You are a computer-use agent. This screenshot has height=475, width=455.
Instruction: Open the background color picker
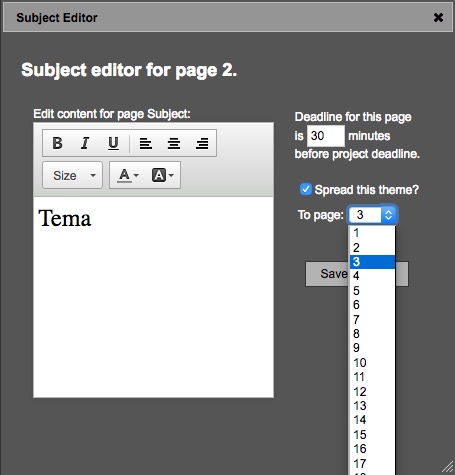(x=163, y=175)
